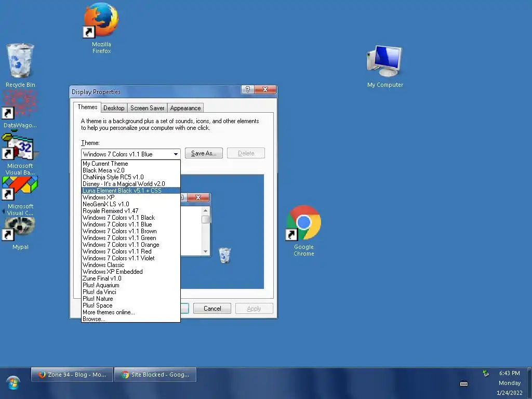
Task: Open the Mypal desktop shortcut
Action: coord(20,233)
